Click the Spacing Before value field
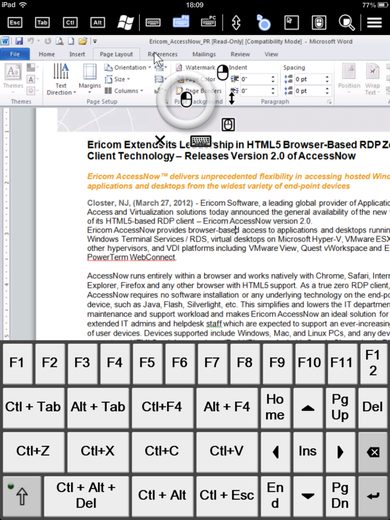 coord(309,79)
